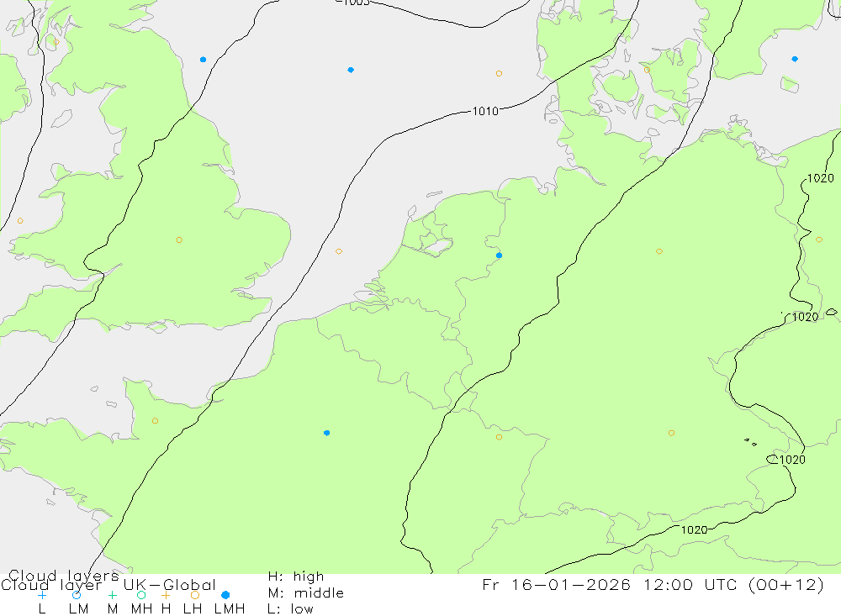Image resolution: width=841 pixels, height=616 pixels.
Task: Select blue LMH marker on the Dutch-German border
Action: [500, 255]
